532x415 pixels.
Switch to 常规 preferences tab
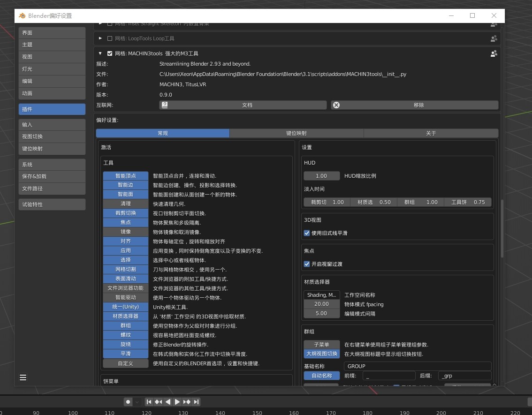(163, 133)
